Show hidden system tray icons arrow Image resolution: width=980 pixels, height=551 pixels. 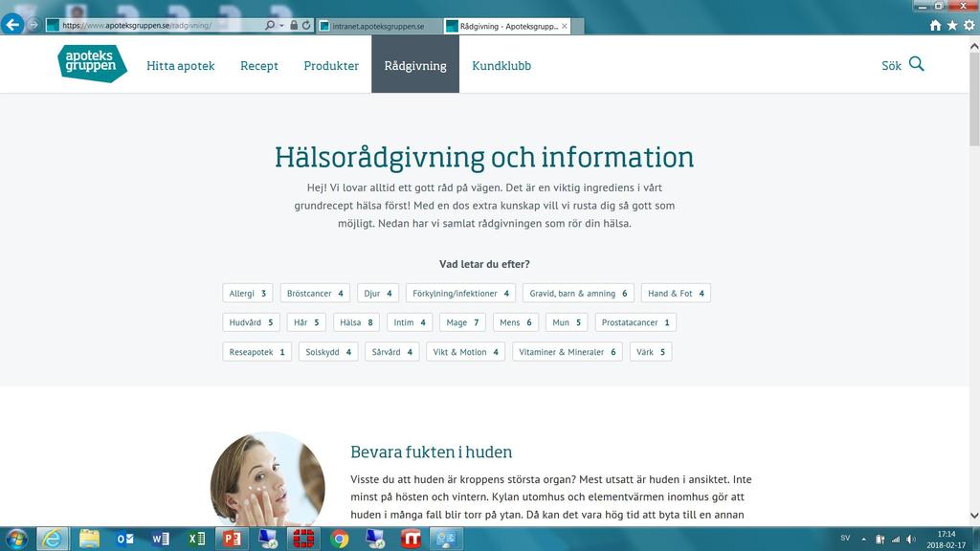pos(864,540)
